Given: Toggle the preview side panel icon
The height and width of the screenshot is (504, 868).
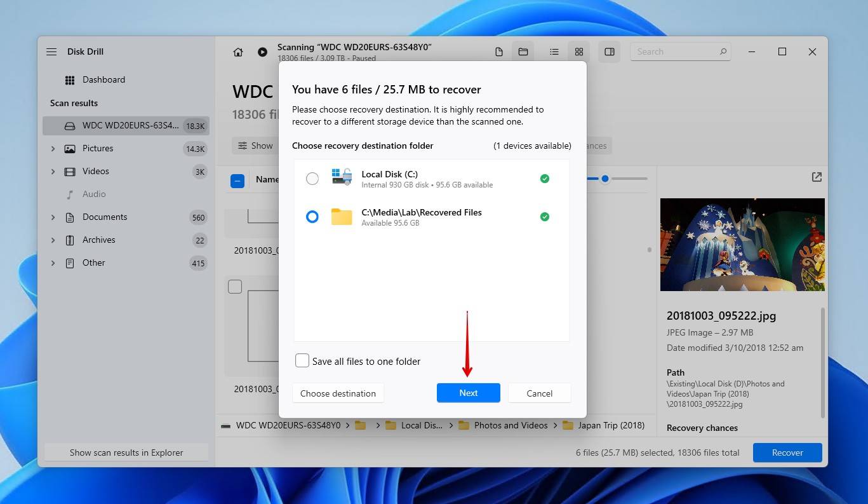Looking at the screenshot, I should [x=610, y=52].
